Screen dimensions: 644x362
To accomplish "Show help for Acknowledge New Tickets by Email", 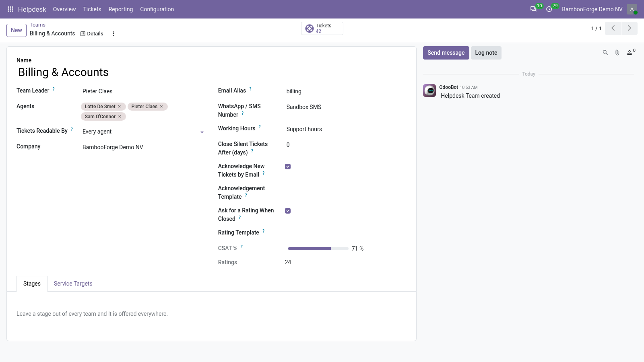I will tap(263, 173).
